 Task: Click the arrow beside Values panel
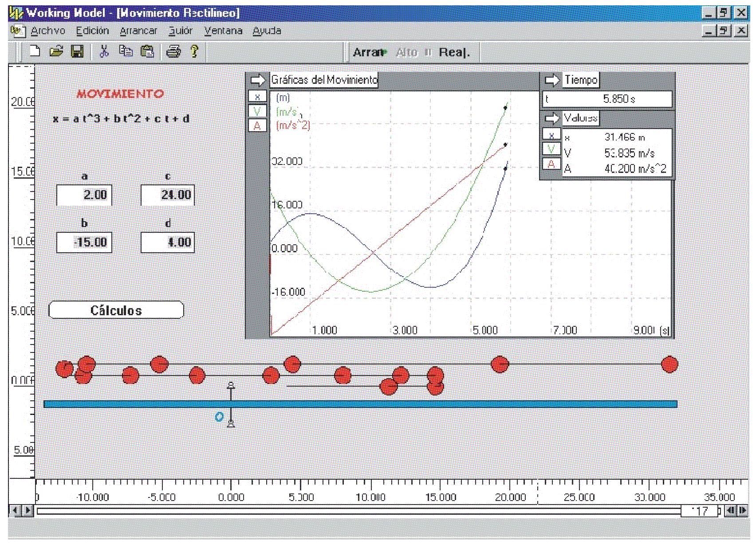(552, 118)
